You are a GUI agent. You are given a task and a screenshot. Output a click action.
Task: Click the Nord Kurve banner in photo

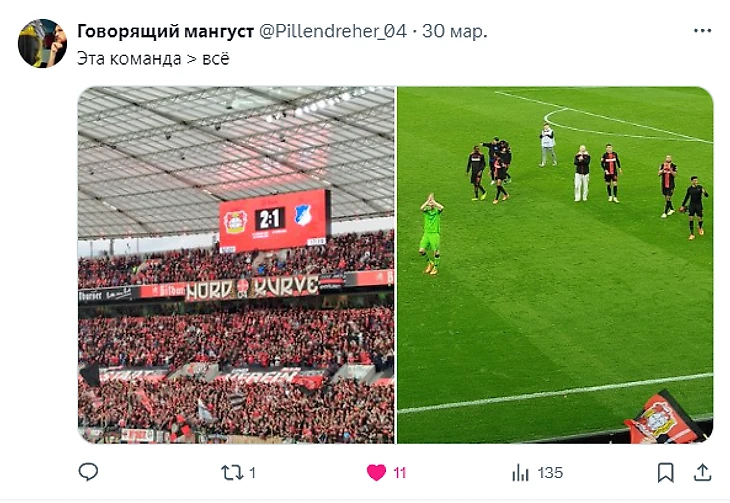pyautogui.click(x=252, y=287)
